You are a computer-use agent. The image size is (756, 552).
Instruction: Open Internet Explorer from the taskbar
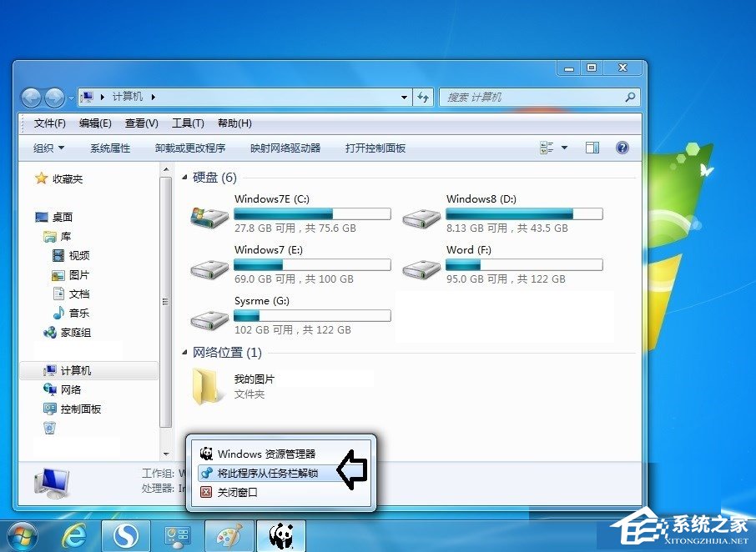[73, 534]
